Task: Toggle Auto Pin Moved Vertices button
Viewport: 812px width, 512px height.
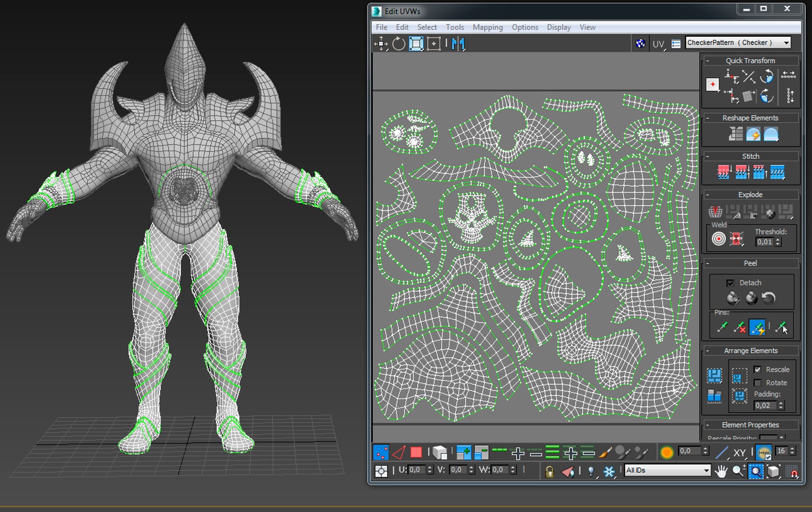Action: [757, 327]
